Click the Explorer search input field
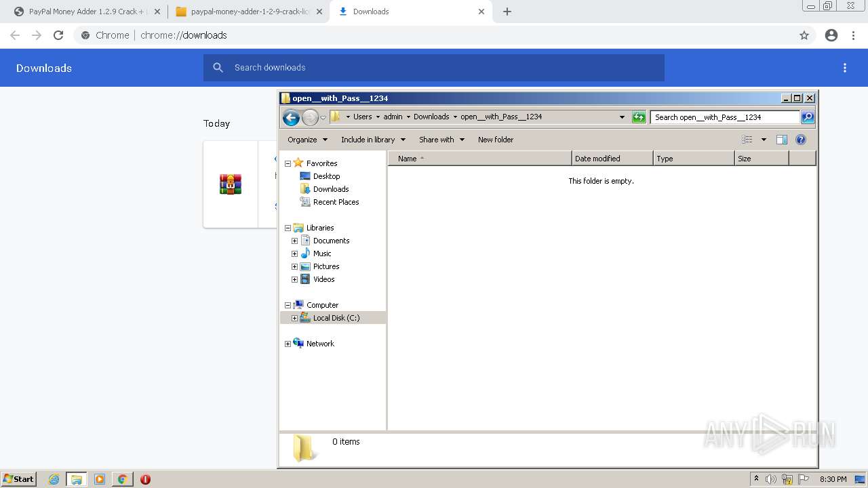The image size is (868, 488). [x=725, y=117]
